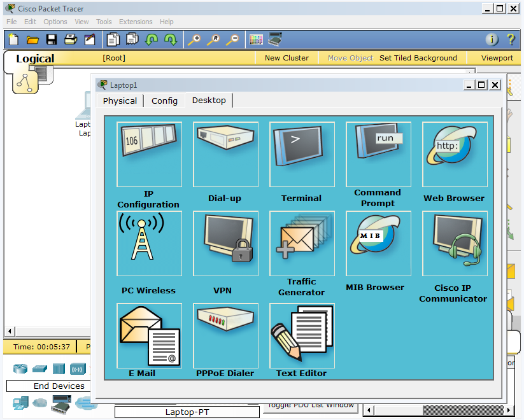Open the Options menu

[55, 22]
